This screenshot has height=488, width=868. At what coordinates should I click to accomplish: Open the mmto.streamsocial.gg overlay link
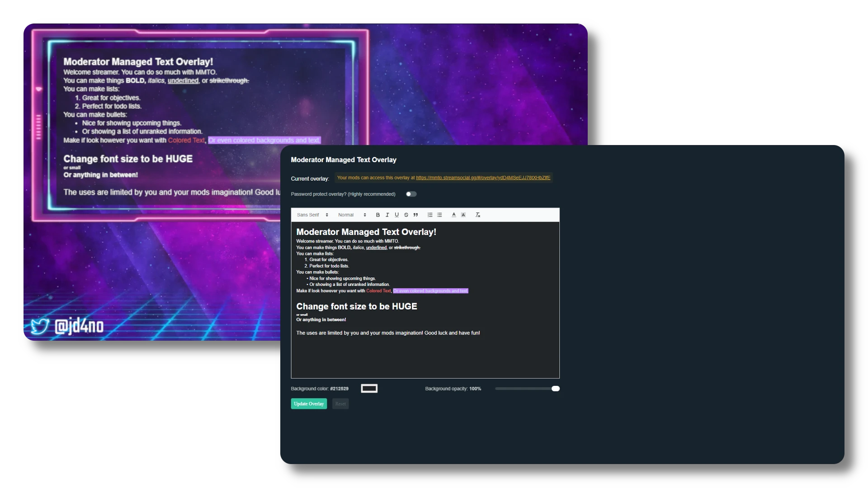pyautogui.click(x=483, y=178)
